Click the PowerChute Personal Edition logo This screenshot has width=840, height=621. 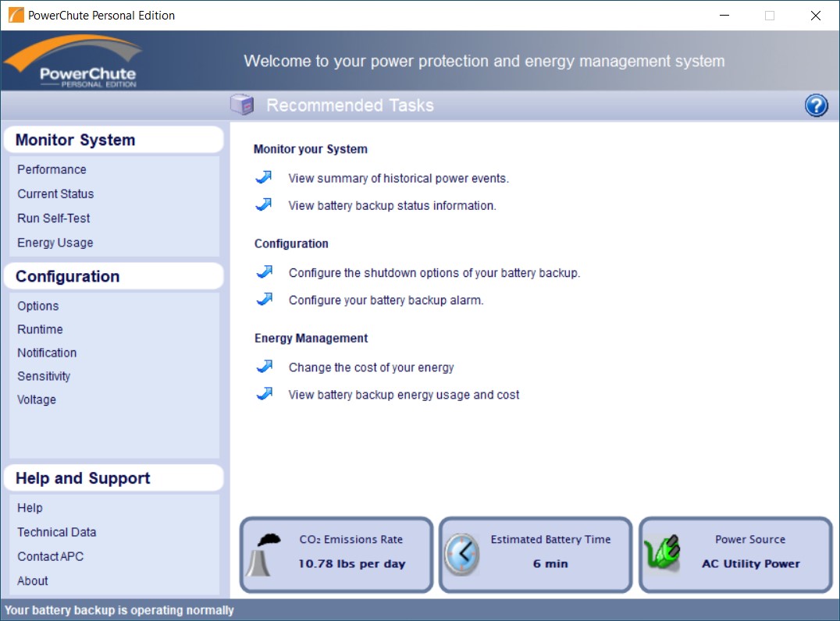pyautogui.click(x=73, y=61)
